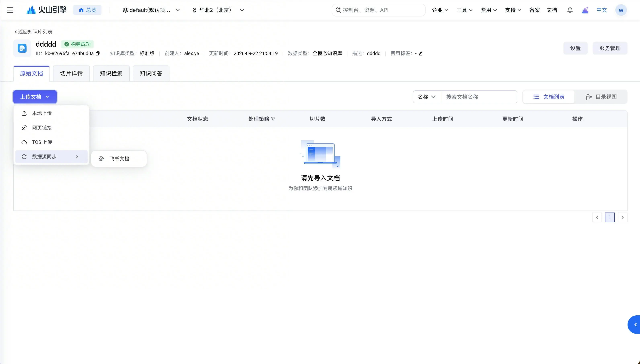Switch to document list view
The image size is (640, 364).
[x=549, y=97]
